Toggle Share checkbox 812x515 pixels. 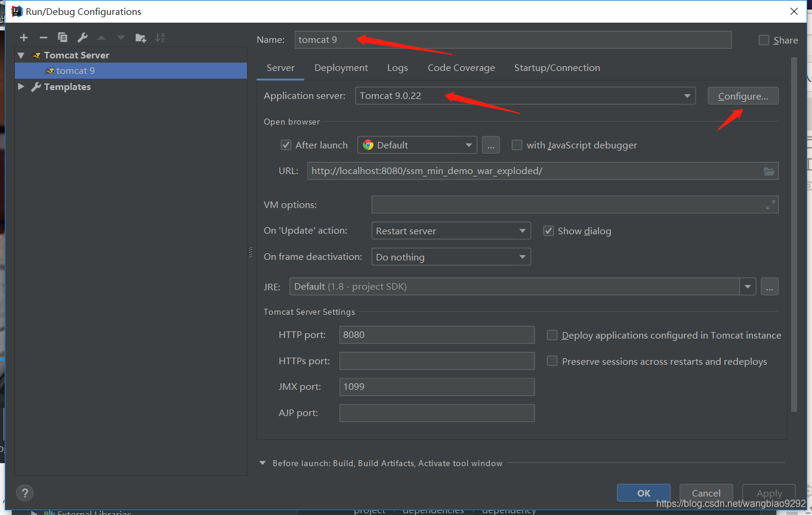(764, 40)
